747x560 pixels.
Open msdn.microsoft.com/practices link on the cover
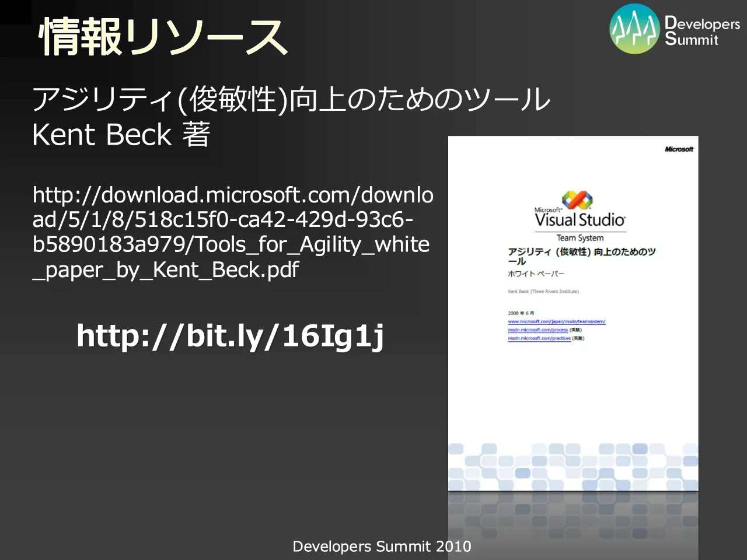[539, 338]
